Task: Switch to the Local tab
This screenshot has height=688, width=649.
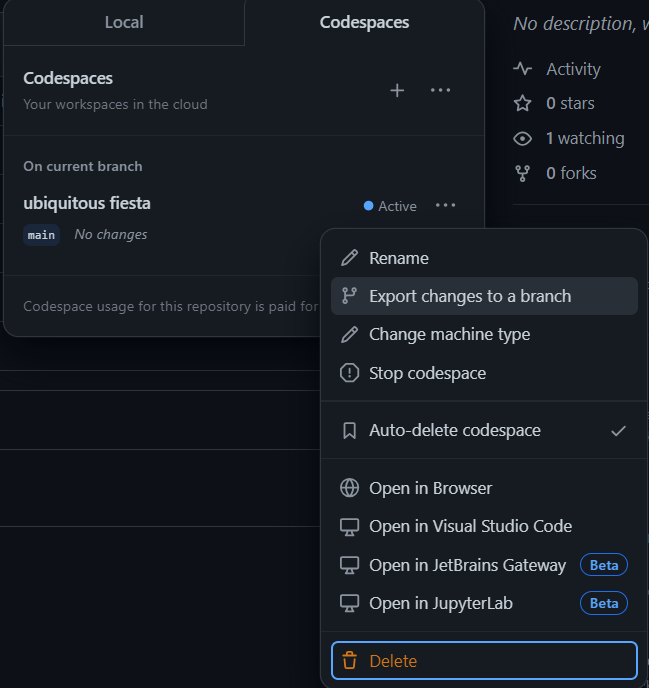Action: pos(124,22)
